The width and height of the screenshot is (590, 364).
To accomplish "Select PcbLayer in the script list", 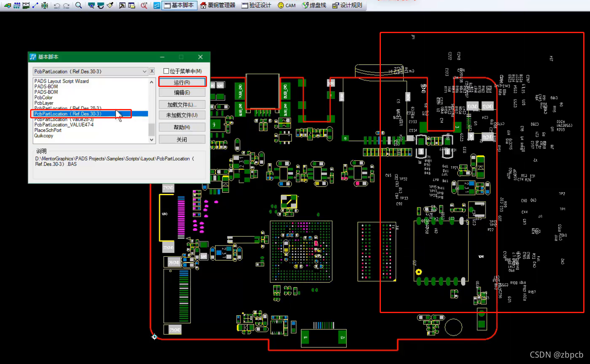I will (x=44, y=103).
